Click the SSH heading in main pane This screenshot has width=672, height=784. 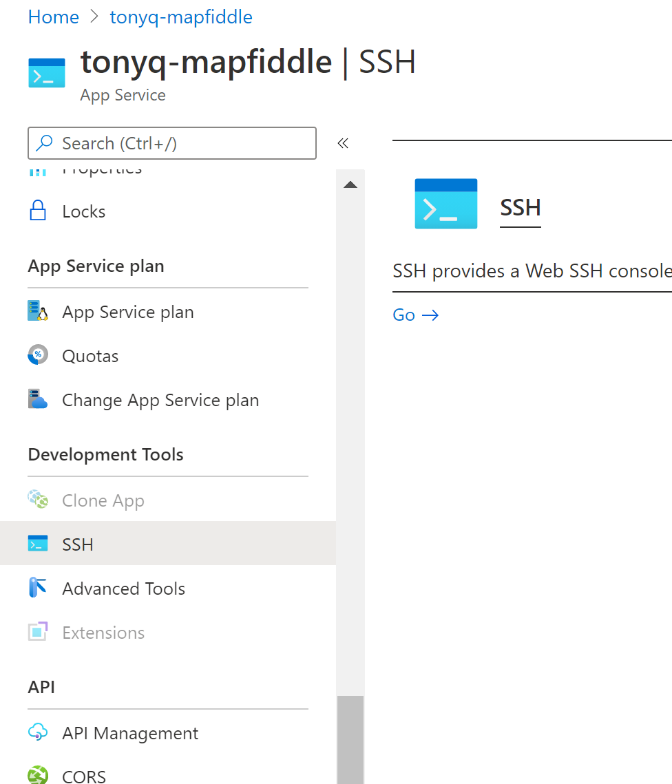coord(521,207)
